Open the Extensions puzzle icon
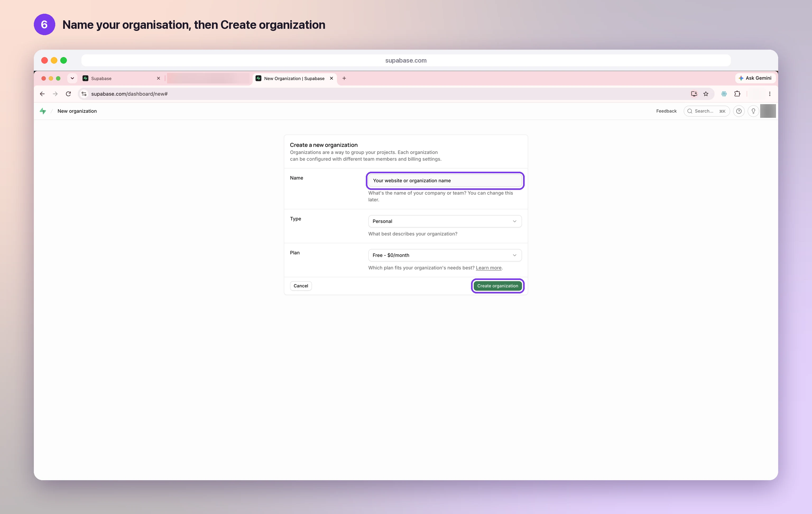 click(737, 94)
